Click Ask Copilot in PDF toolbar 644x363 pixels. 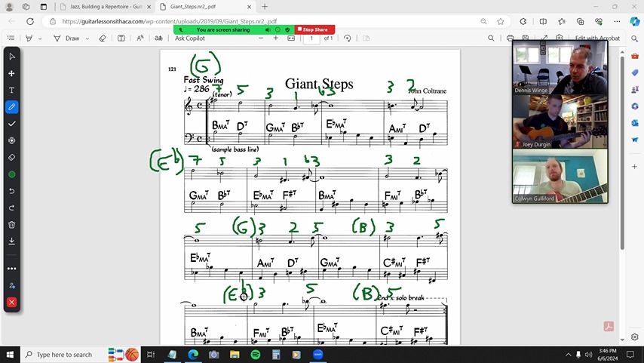189,38
